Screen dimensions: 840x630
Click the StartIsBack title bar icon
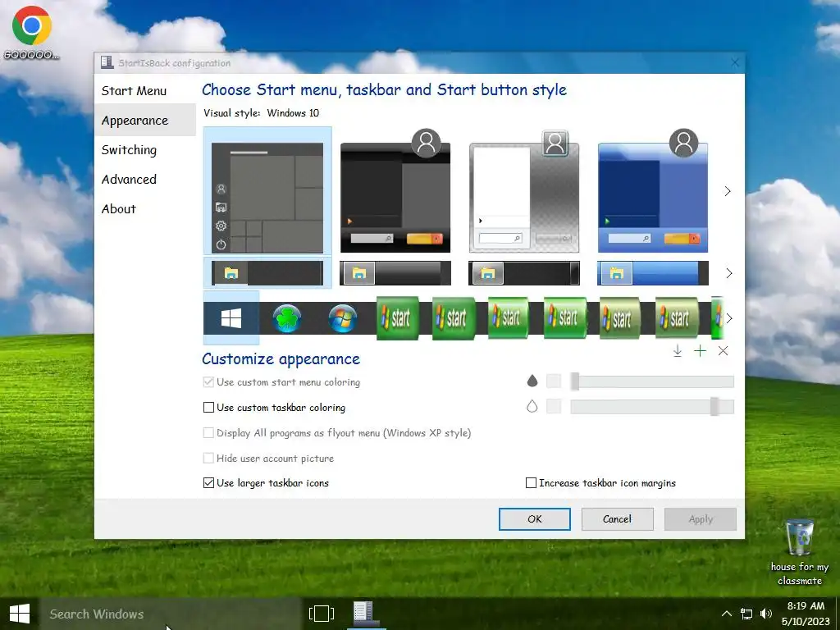pos(107,62)
